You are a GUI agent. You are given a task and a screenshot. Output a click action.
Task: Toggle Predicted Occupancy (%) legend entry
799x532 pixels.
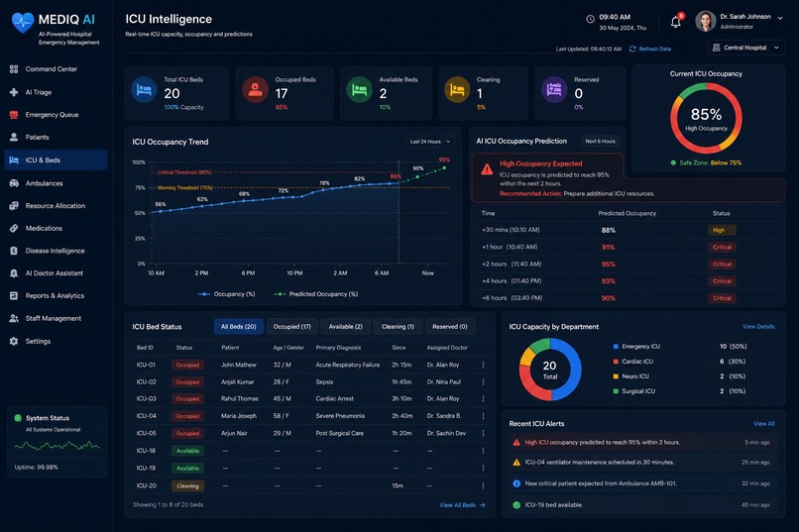pyautogui.click(x=316, y=294)
